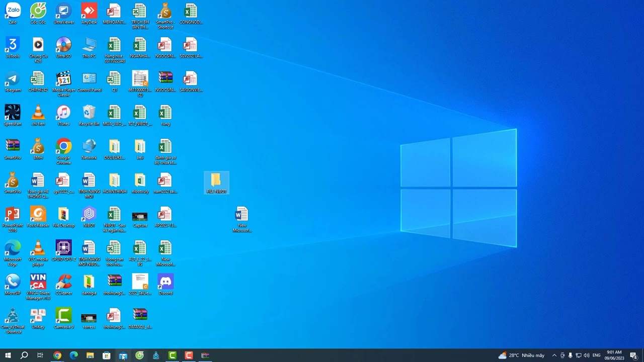Viewport: 644px width, 362px height.
Task: Open taskbar Search
Action: tap(24, 355)
